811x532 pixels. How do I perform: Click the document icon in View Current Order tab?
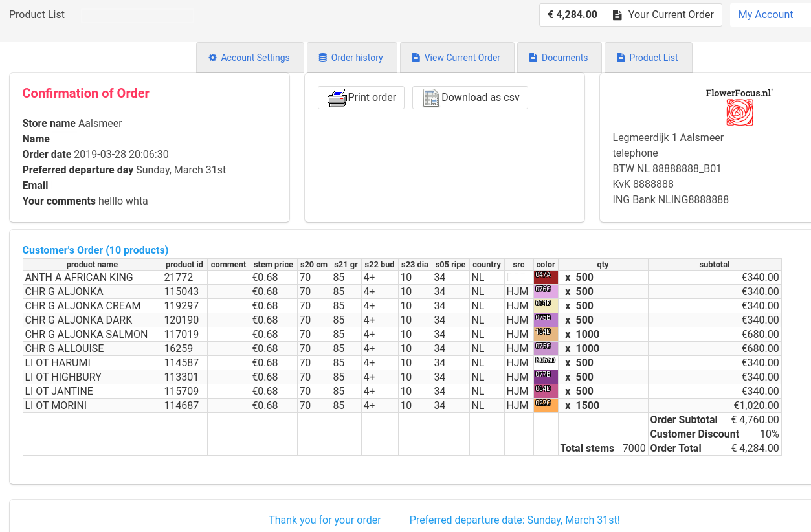tap(416, 58)
